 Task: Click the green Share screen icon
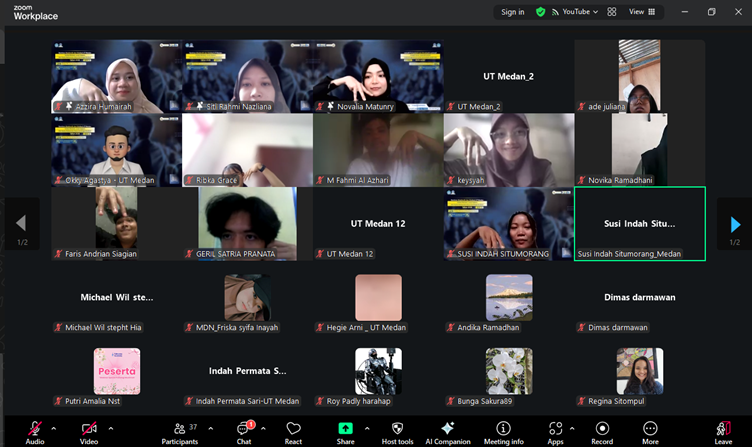(x=345, y=428)
